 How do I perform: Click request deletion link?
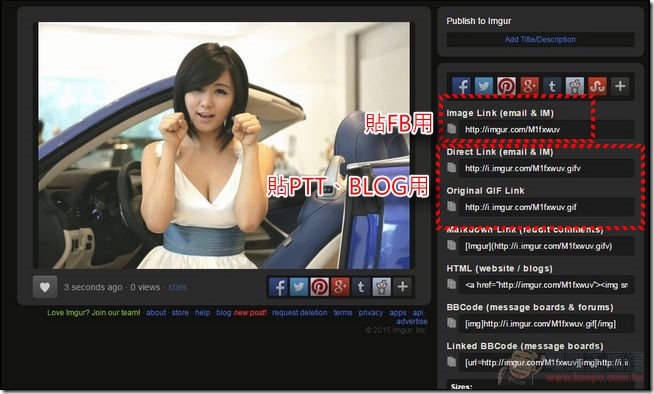[299, 313]
